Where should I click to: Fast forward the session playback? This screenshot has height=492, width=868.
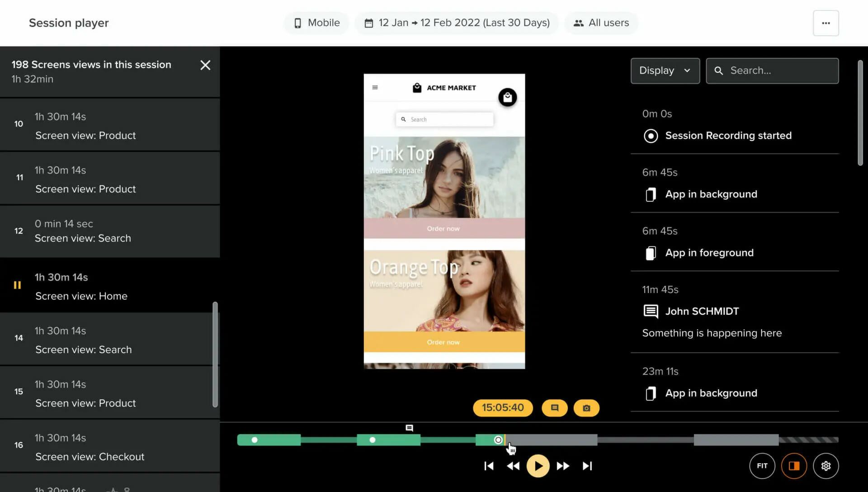coord(563,466)
